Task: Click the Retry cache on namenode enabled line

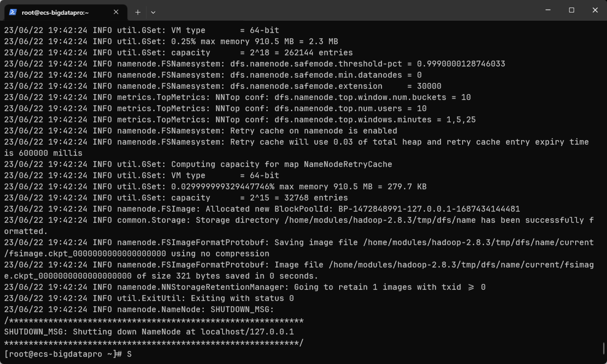Action: pyautogui.click(x=201, y=131)
